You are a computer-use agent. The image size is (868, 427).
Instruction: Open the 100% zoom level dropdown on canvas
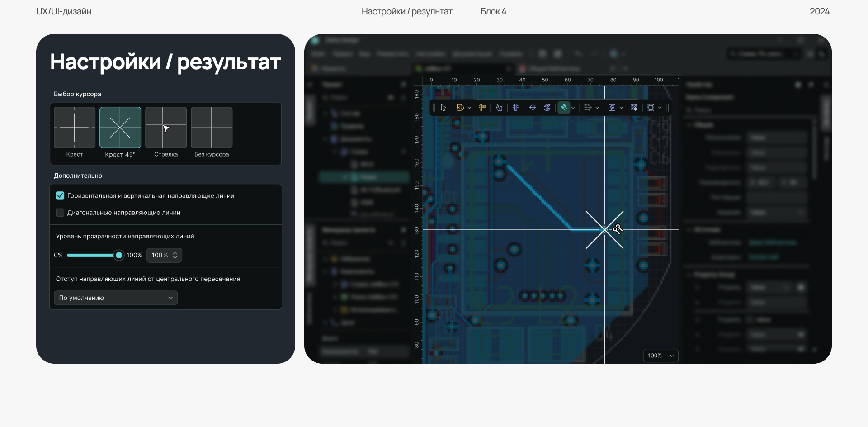[660, 356]
